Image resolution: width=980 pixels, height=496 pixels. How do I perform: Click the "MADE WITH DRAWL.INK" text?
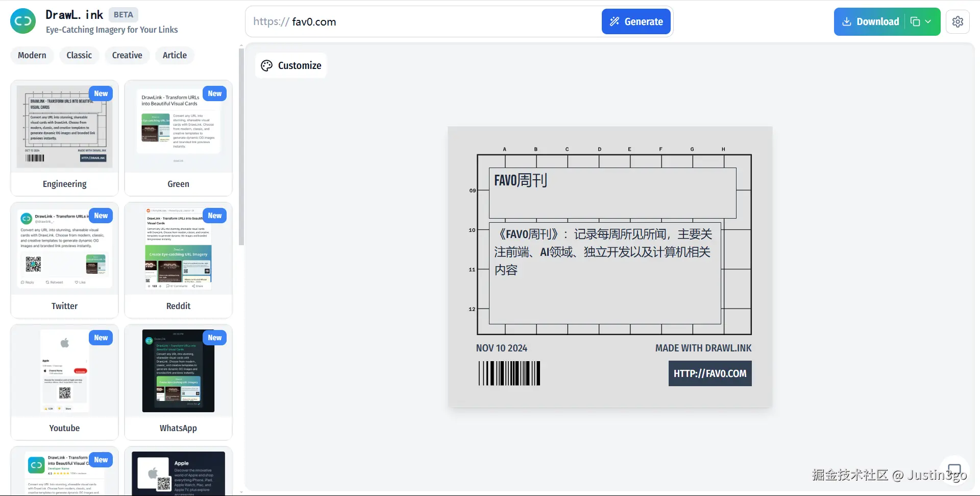coord(703,348)
